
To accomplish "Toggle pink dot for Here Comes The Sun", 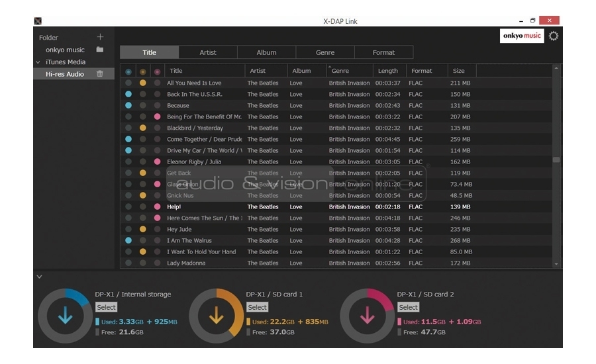I will 157,218.
